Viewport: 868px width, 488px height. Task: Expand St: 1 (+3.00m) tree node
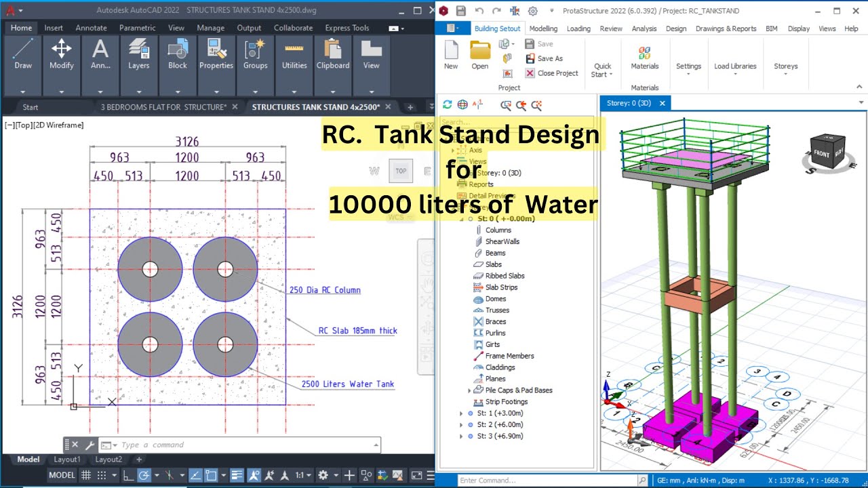pyautogui.click(x=461, y=413)
